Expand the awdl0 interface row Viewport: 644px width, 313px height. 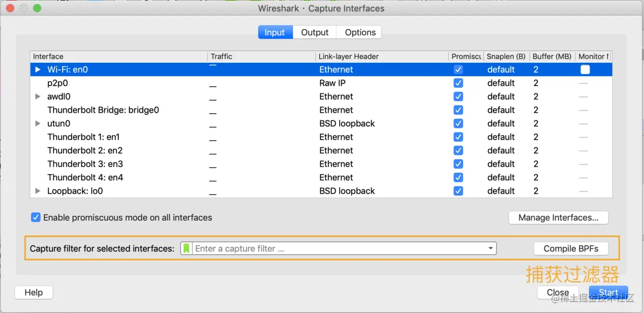[x=37, y=97]
